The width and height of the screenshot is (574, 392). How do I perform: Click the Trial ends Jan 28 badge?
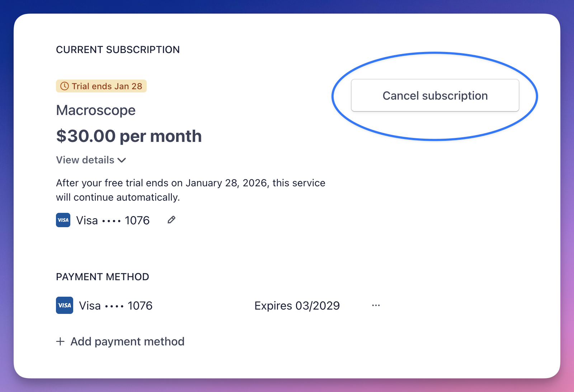point(101,86)
